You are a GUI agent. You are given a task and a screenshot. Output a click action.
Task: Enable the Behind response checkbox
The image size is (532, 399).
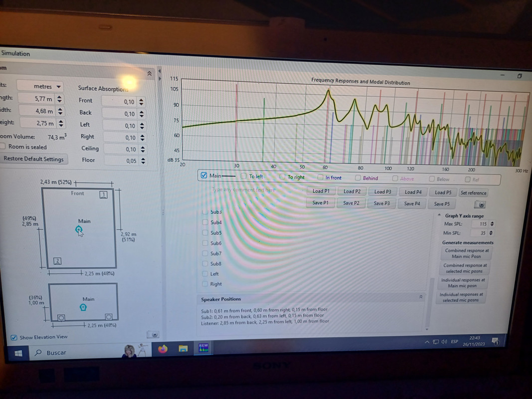[x=357, y=178]
